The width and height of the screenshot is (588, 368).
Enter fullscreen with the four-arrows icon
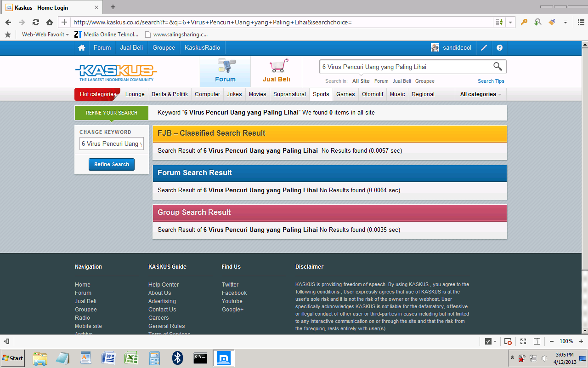point(523,341)
